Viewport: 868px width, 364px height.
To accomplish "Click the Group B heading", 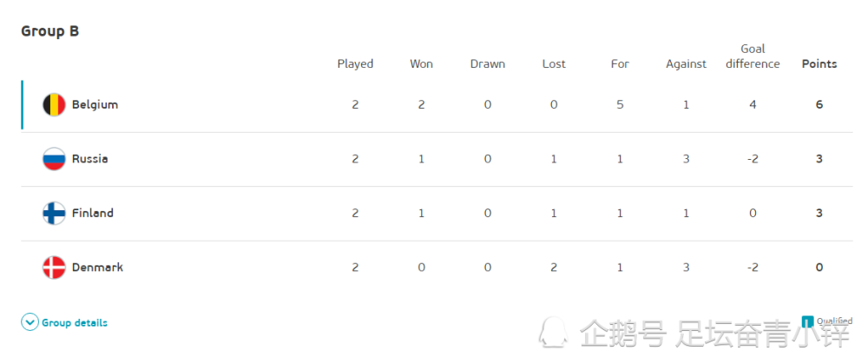I will (x=49, y=31).
